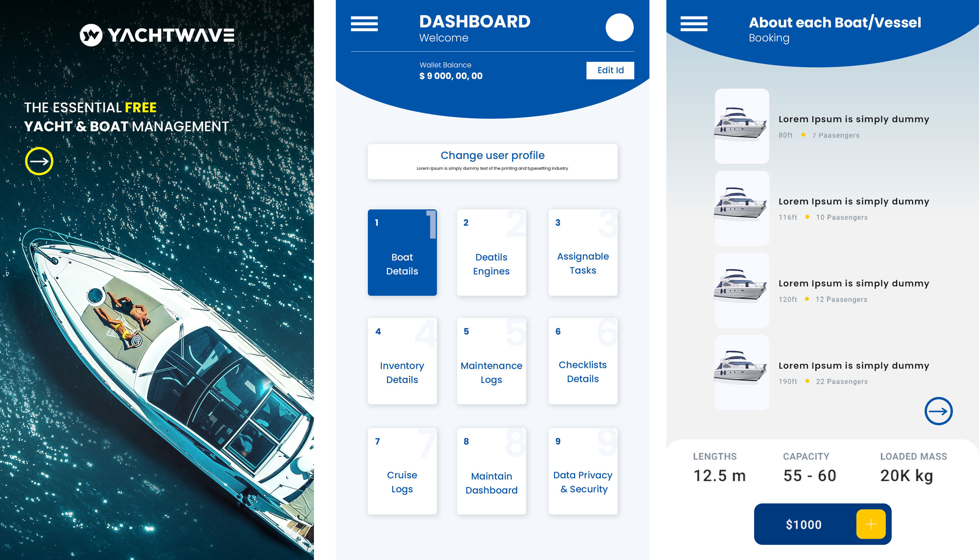Click the Booking subtitle
Viewport: 980px width, 560px height.
769,38
